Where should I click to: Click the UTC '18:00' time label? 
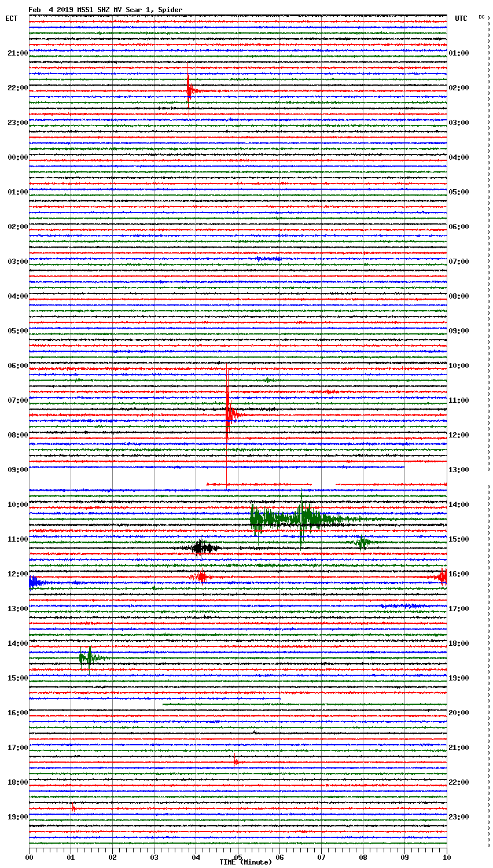click(x=459, y=643)
